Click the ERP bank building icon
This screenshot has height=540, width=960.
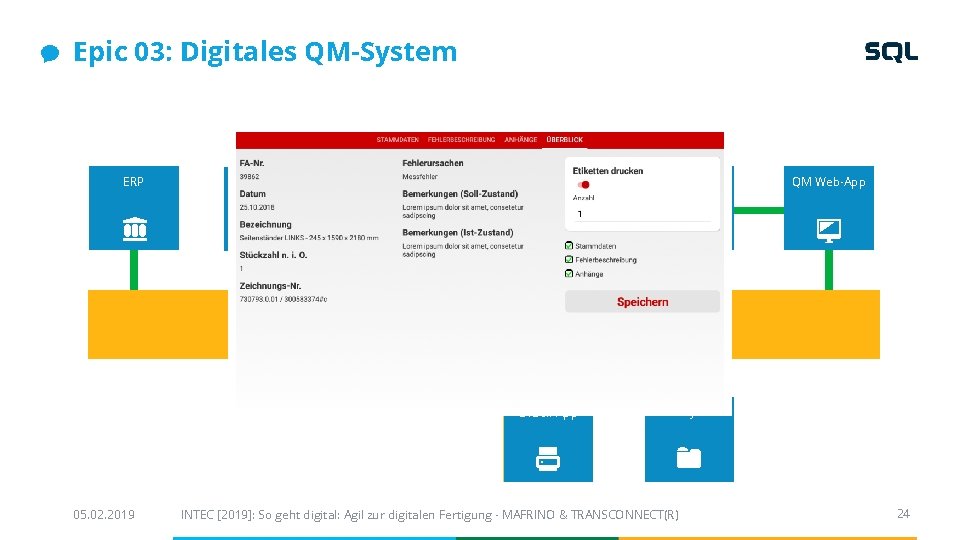[x=135, y=229]
